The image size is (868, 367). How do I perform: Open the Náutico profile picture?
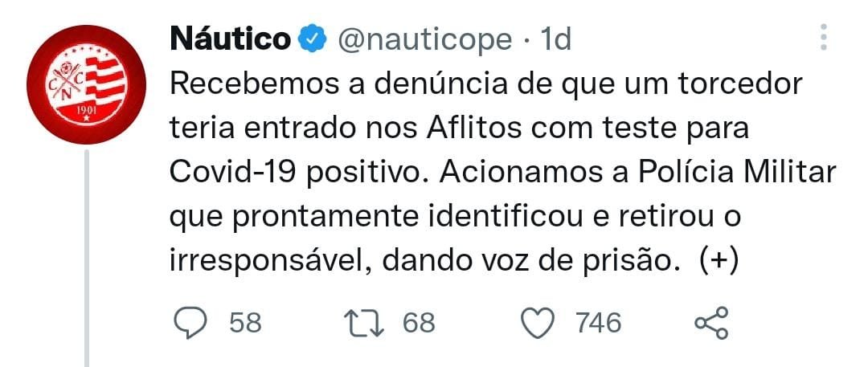[x=86, y=84]
